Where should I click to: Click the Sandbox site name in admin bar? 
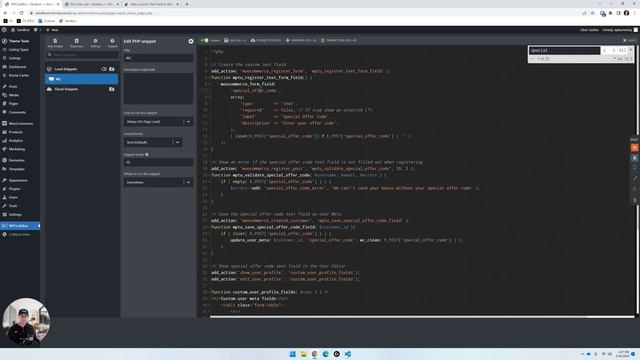(20, 30)
